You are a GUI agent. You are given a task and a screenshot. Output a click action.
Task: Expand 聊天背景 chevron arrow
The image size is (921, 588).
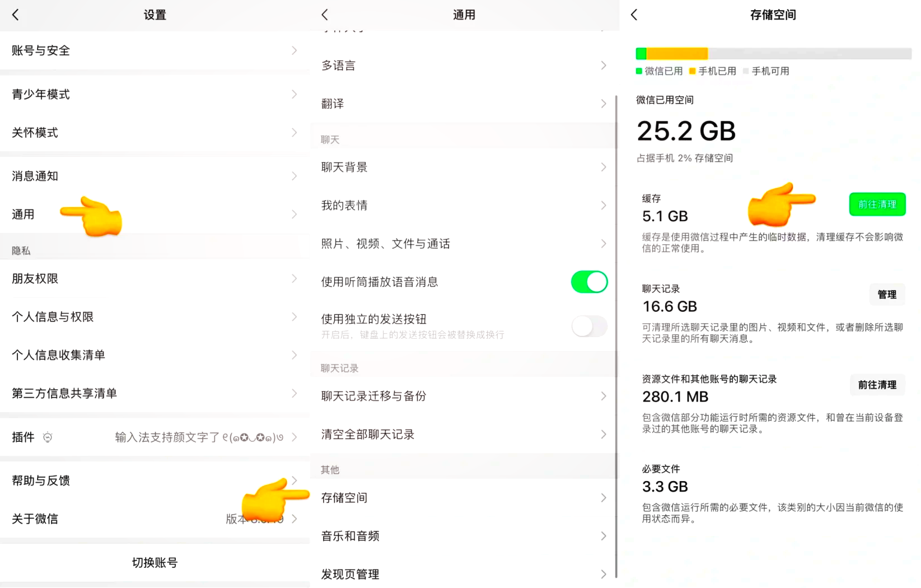click(604, 167)
